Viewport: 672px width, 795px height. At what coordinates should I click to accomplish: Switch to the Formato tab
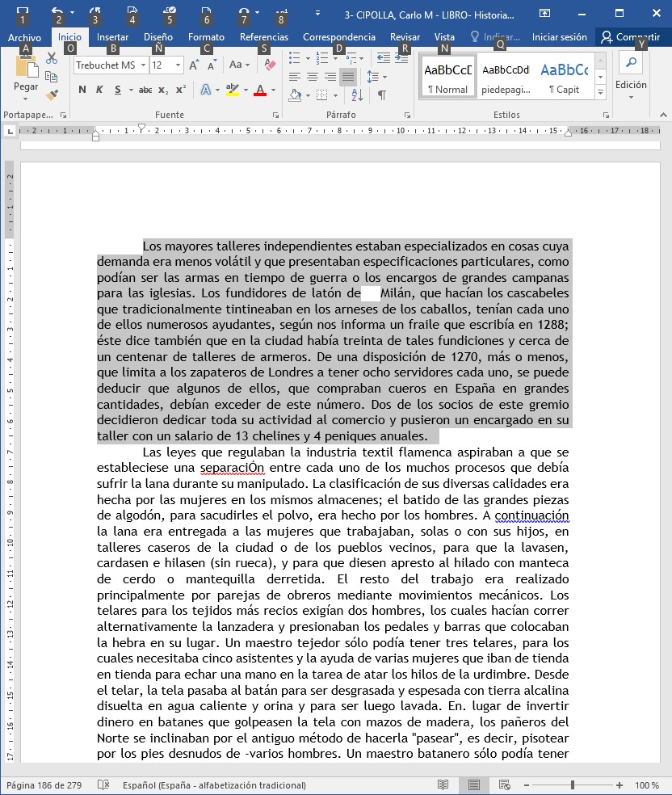click(x=206, y=37)
